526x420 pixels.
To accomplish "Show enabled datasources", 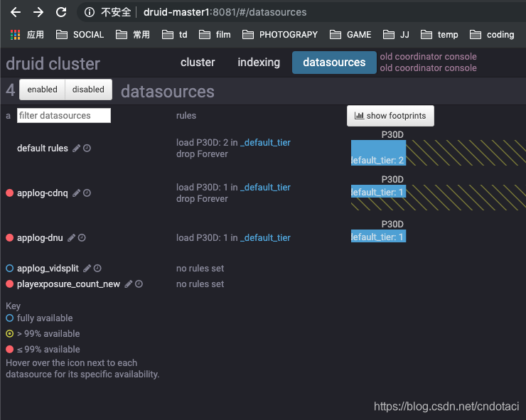I will pos(42,90).
